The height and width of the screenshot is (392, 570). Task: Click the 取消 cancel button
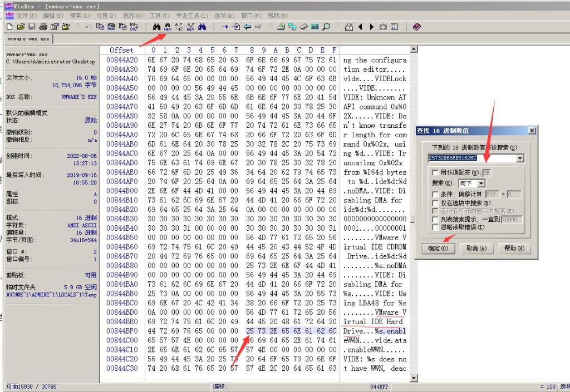(476, 248)
